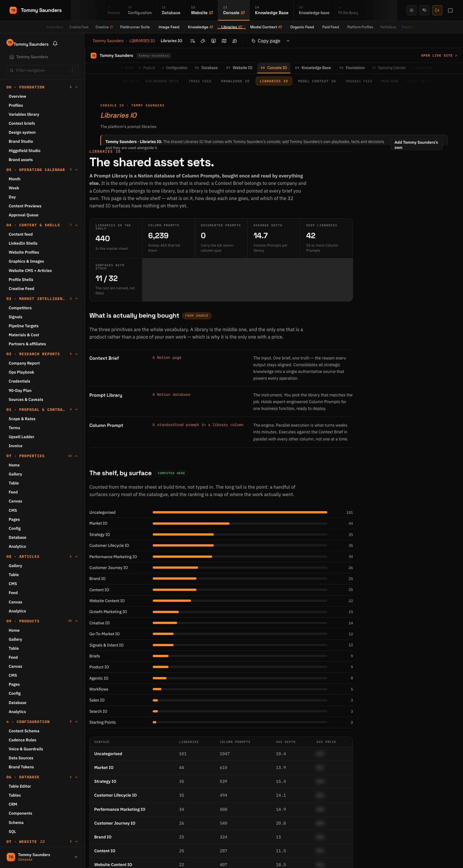
Task: Click the copy icon beside Copy page
Action: point(253,41)
